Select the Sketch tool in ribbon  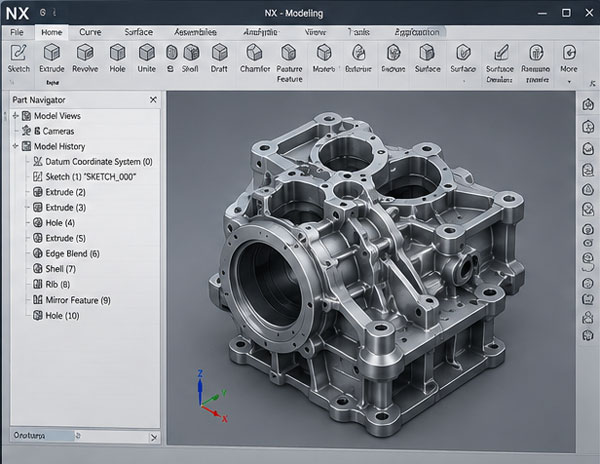tap(18, 58)
